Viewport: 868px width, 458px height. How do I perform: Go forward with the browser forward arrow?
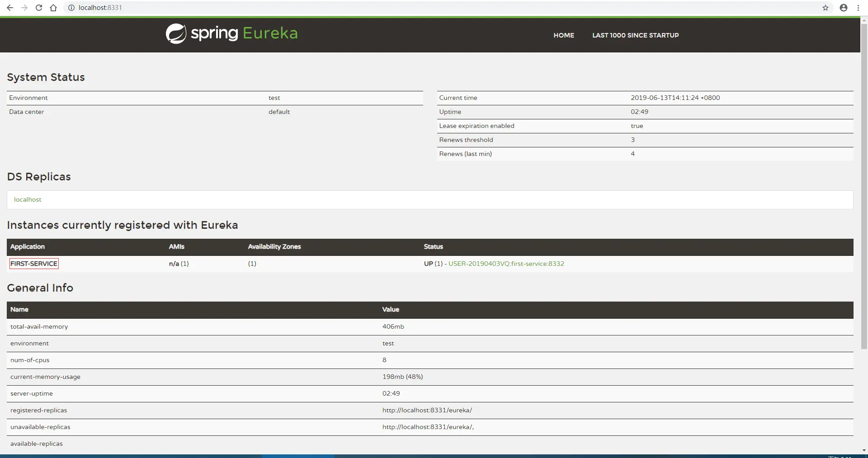[x=24, y=8]
